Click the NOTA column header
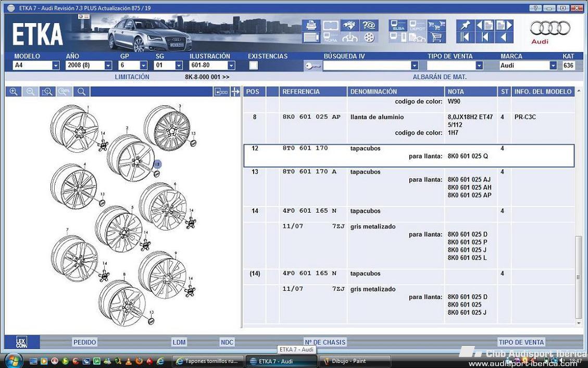This screenshot has height=368, width=588. point(471,92)
